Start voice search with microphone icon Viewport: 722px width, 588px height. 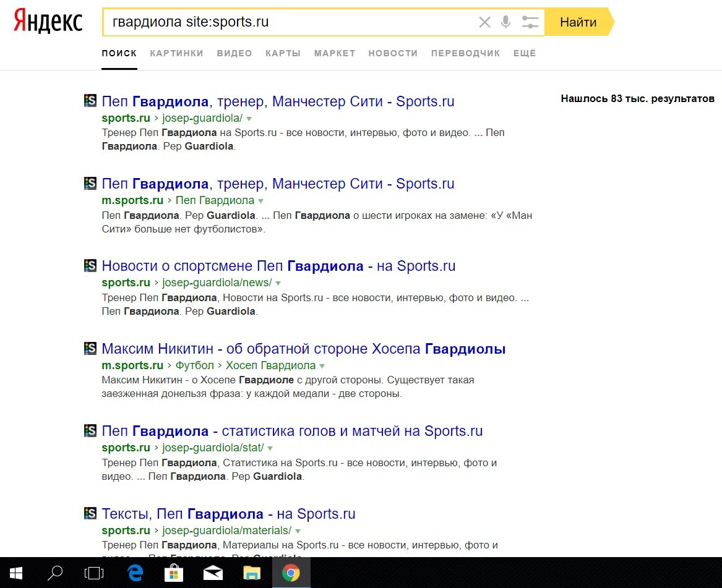tap(505, 22)
